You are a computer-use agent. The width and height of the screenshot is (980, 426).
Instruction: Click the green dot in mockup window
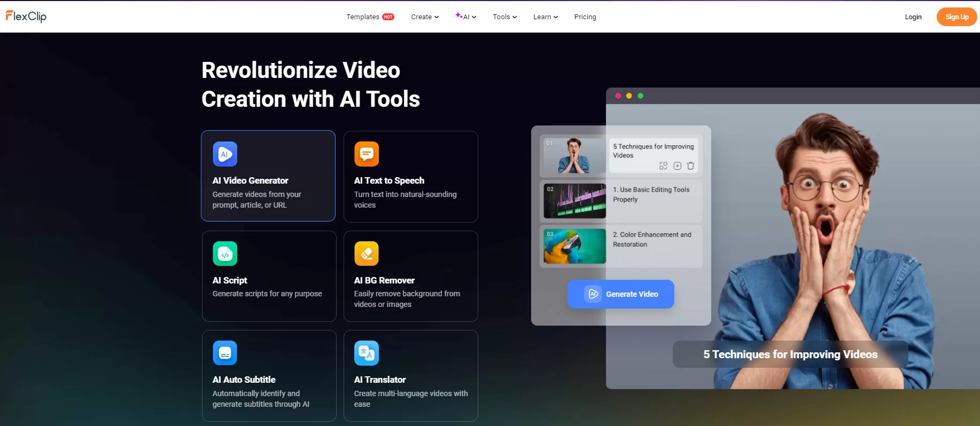coord(640,96)
